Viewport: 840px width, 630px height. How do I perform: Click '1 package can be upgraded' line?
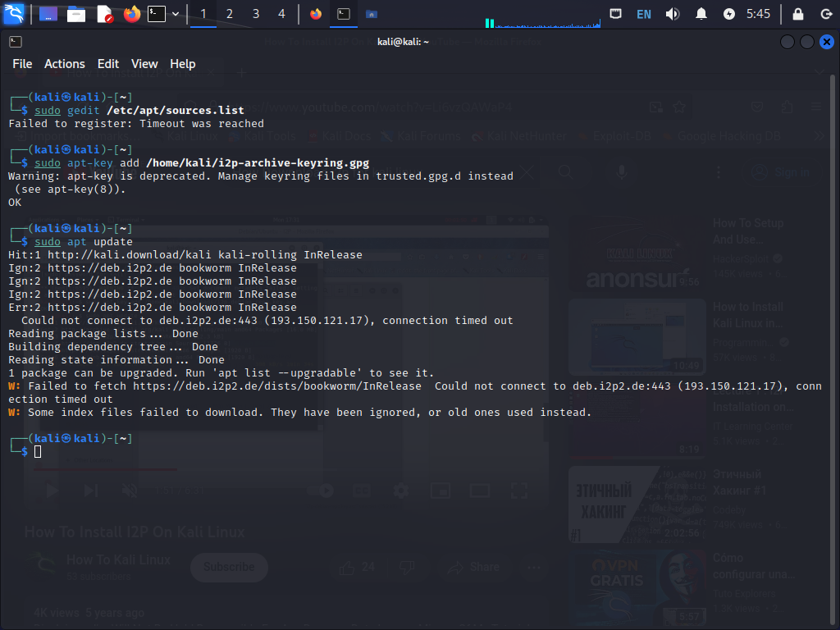pyautogui.click(x=221, y=373)
